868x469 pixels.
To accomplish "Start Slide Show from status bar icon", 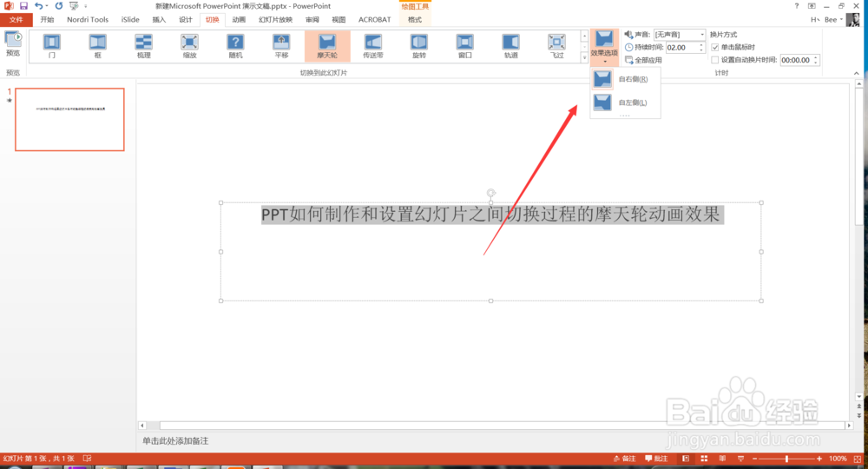I will [x=740, y=459].
